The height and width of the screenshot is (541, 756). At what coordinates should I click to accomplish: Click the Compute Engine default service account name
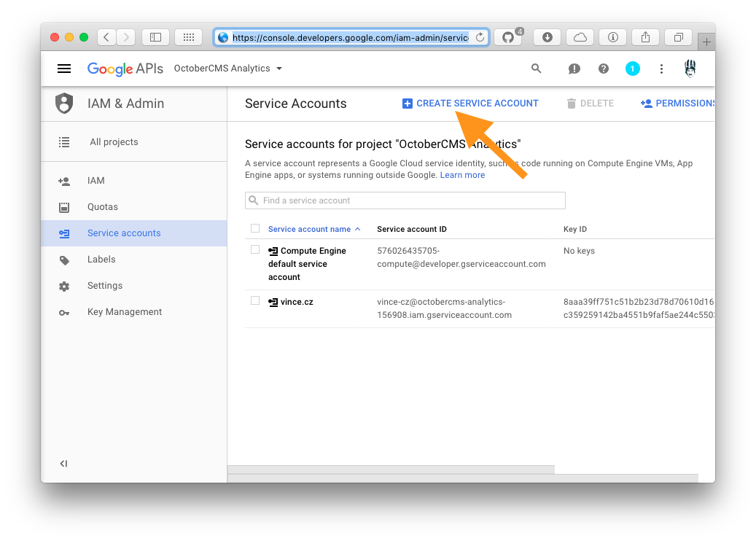tap(307, 264)
